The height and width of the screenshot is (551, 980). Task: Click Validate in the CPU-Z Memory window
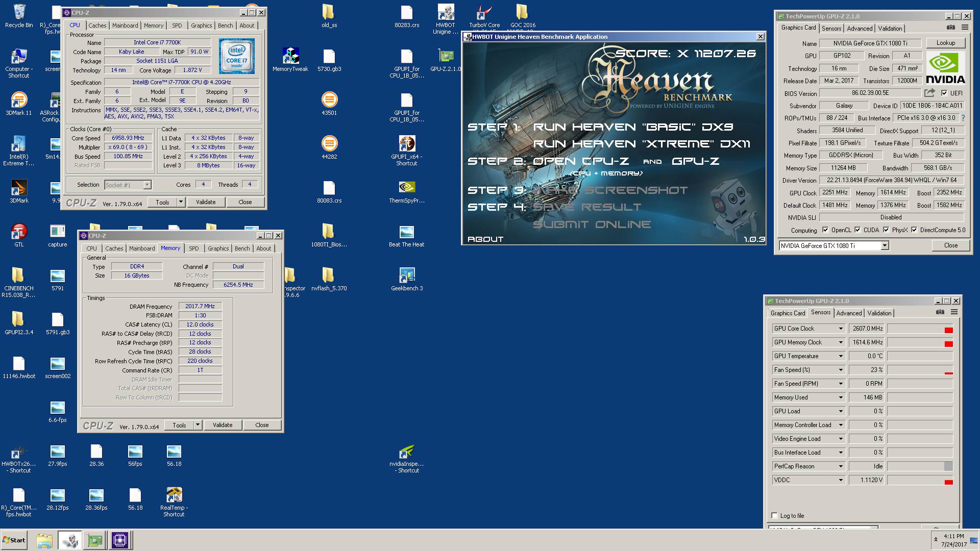tap(223, 425)
